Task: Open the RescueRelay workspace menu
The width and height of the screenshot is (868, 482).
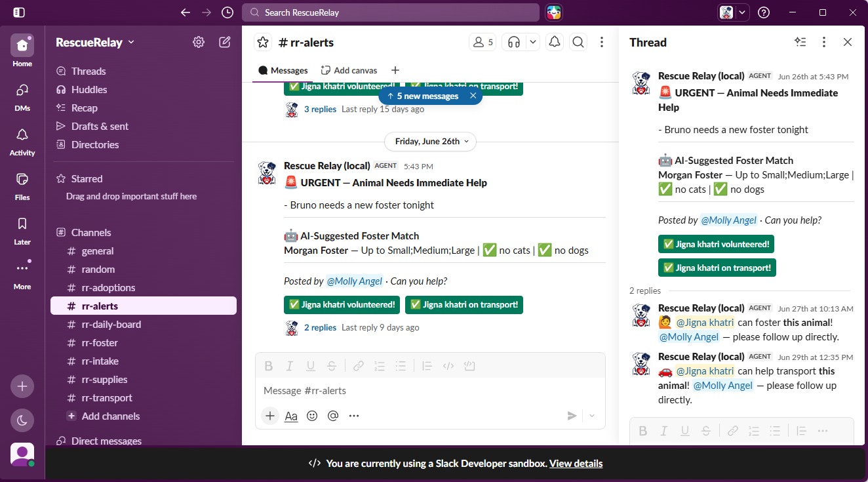Action: [x=95, y=43]
